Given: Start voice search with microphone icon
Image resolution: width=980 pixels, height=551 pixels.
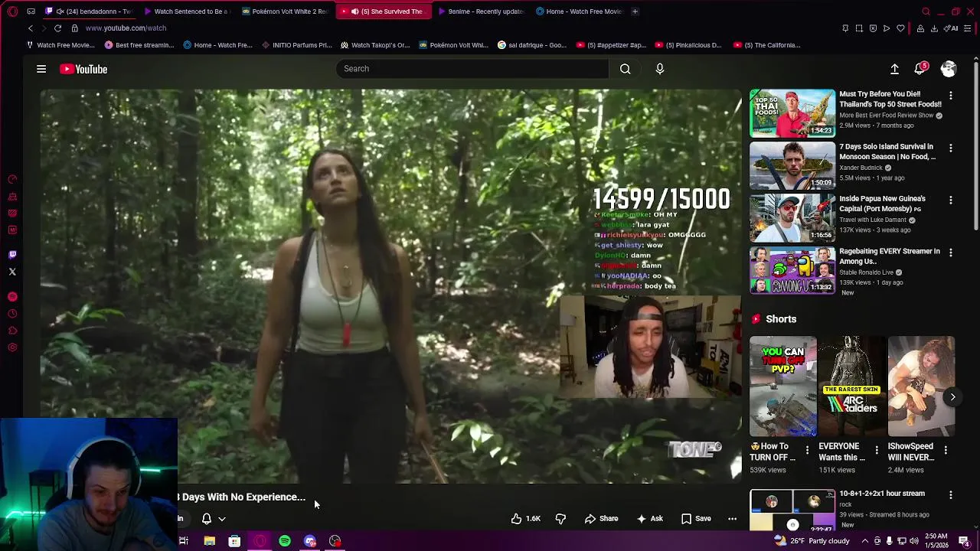Looking at the screenshot, I should [x=660, y=69].
